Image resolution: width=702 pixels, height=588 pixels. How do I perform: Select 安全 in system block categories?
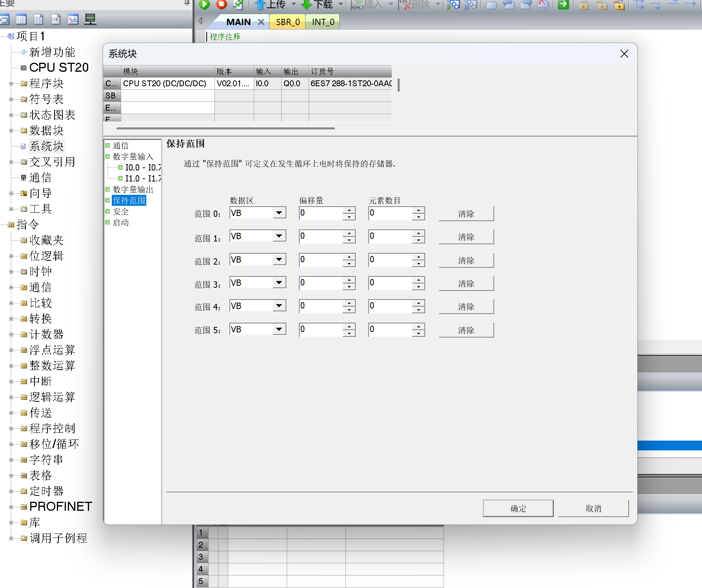click(x=121, y=212)
